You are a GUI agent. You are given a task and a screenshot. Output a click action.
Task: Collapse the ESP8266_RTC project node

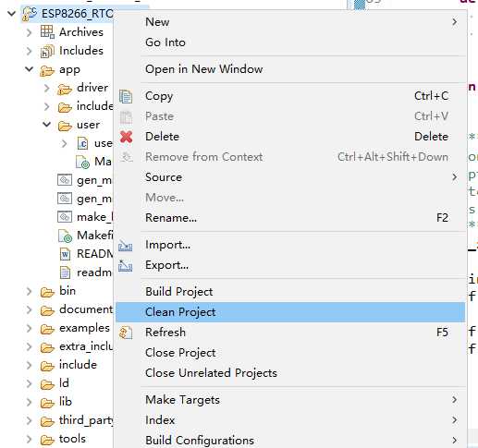click(11, 13)
